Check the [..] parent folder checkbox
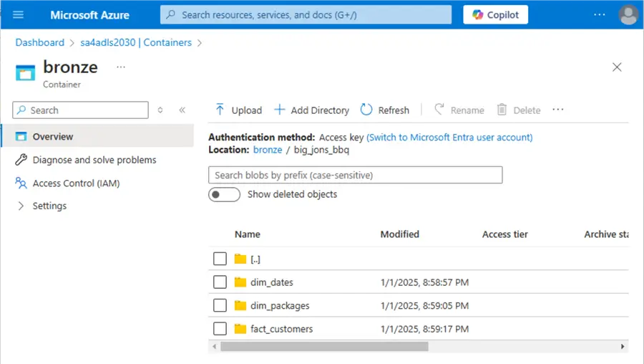The image size is (644, 364). [220, 259]
